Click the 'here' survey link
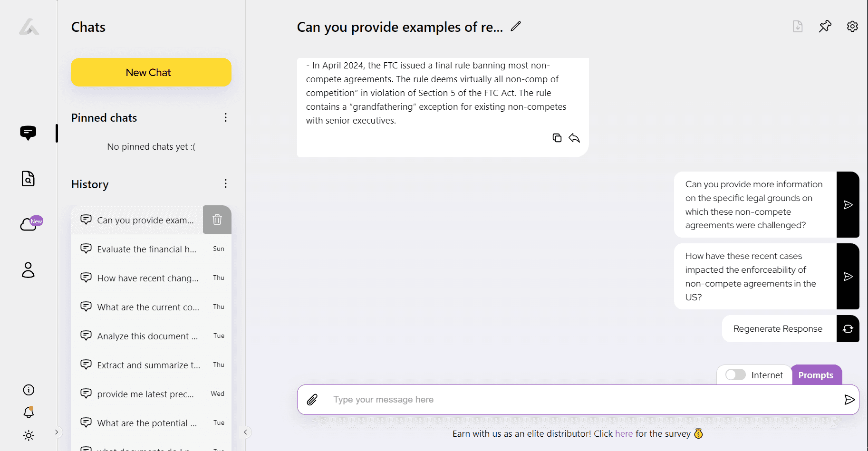Viewport: 868px width, 451px height. (624, 434)
